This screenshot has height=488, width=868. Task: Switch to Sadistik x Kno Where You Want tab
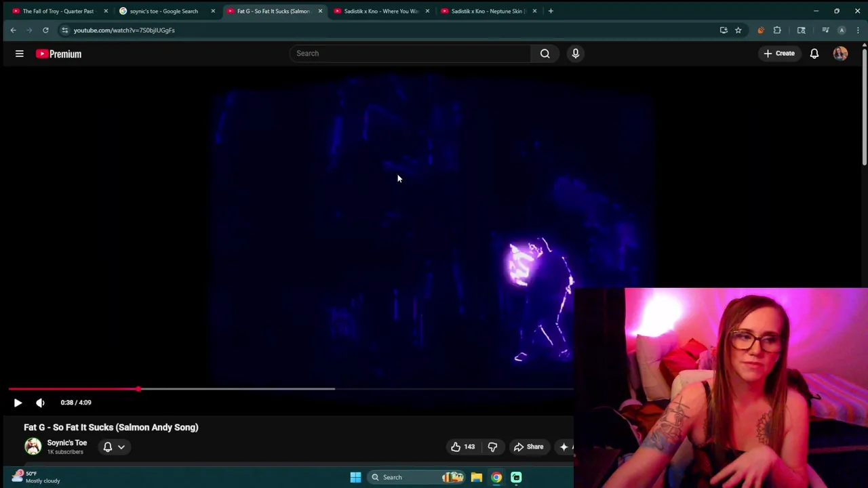click(x=380, y=11)
